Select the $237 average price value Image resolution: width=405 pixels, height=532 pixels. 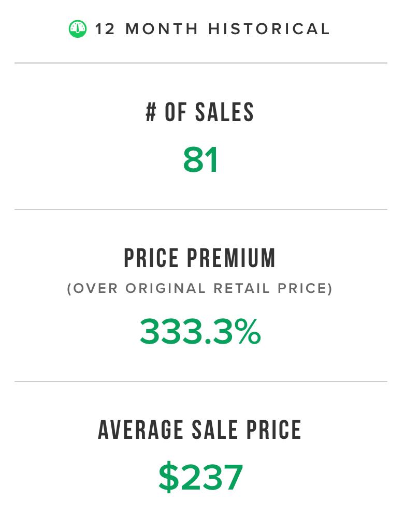(x=200, y=478)
